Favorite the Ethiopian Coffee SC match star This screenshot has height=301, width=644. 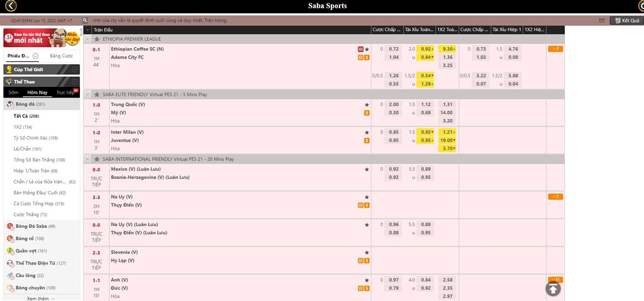[367, 49]
